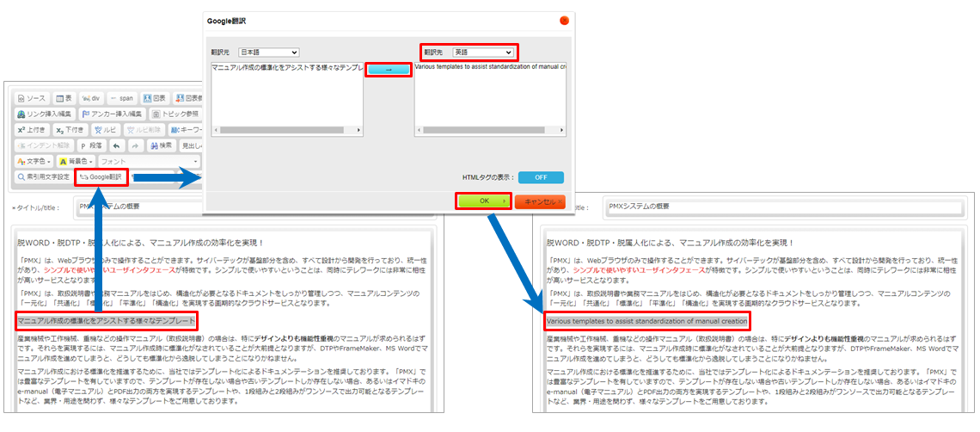Image resolution: width=980 pixels, height=432 pixels.
Task: Open the ソース source view button
Action: (x=31, y=98)
